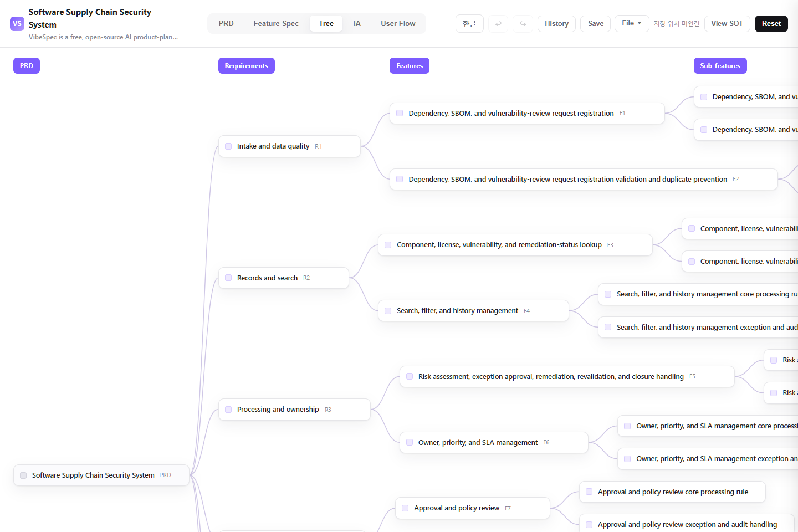Select Owner, priority, and SLA management F6 node
Screen dimensions: 798x532
click(x=494, y=443)
